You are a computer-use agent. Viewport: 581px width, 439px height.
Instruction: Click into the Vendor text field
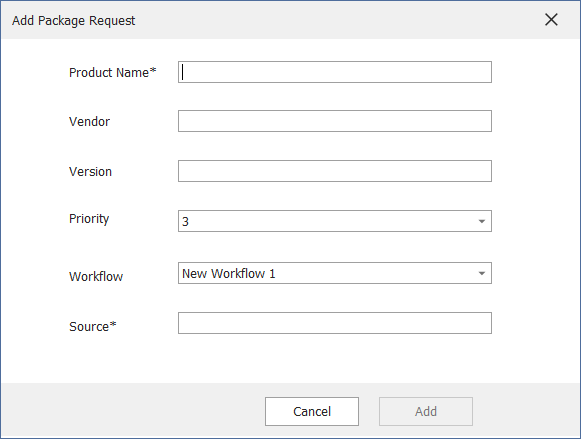click(335, 121)
